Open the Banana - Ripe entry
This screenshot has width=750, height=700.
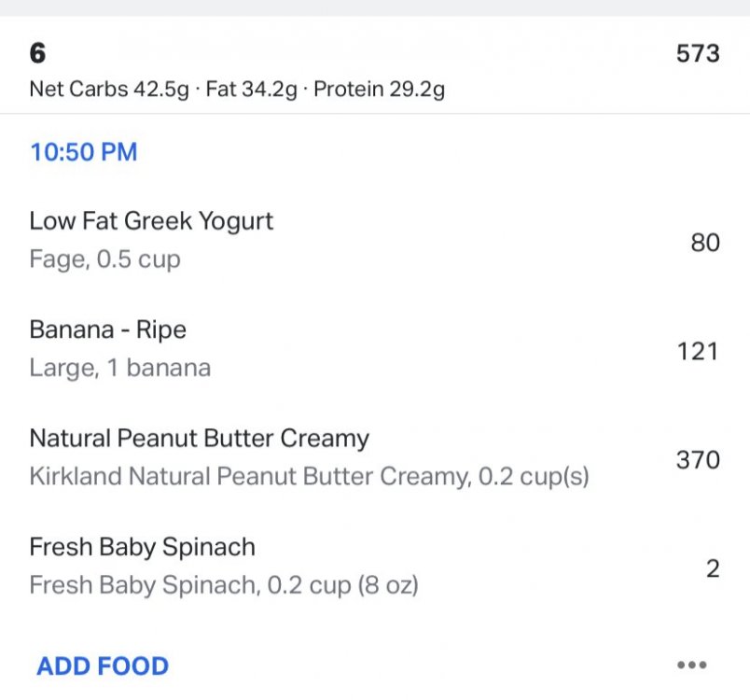pyautogui.click(x=375, y=349)
